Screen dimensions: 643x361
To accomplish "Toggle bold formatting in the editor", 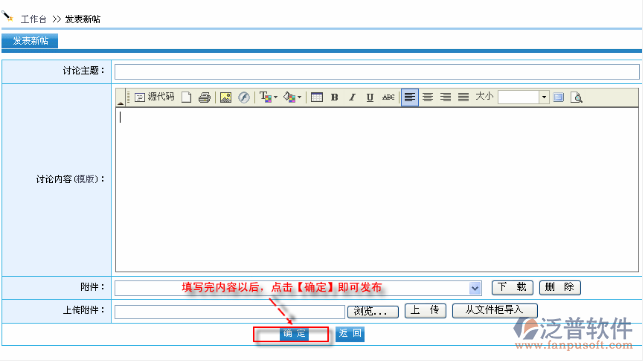I will [335, 97].
